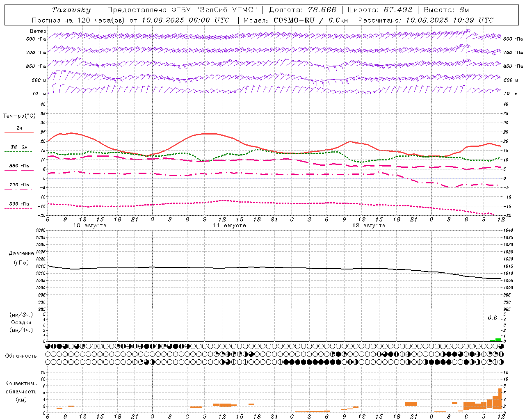Click the Осадки precipitation label
This screenshot has height=420, width=525.
pos(21,322)
